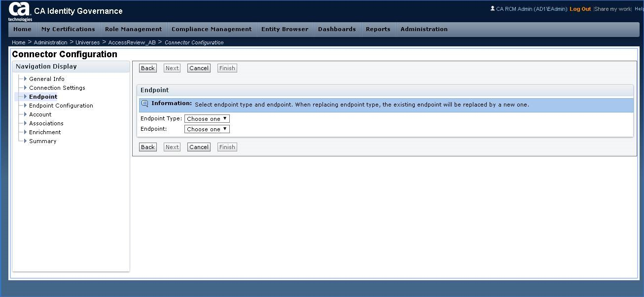The width and height of the screenshot is (644, 297).
Task: Expand the Enrichment tree arrow
Action: point(25,132)
